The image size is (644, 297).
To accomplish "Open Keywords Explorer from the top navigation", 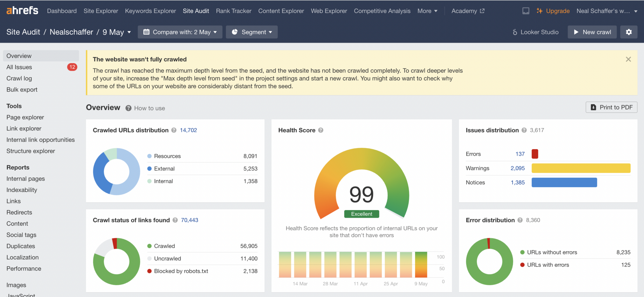I will click(x=150, y=10).
